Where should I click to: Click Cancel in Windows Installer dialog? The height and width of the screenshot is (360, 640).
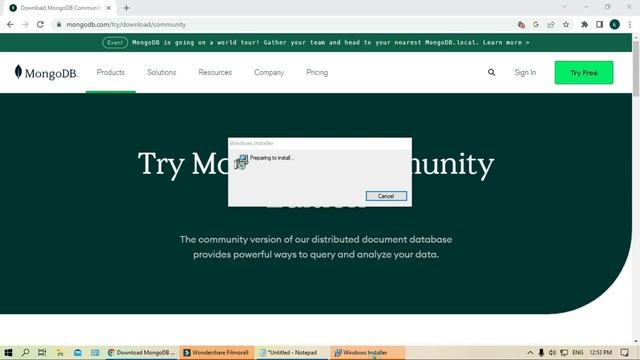386,196
